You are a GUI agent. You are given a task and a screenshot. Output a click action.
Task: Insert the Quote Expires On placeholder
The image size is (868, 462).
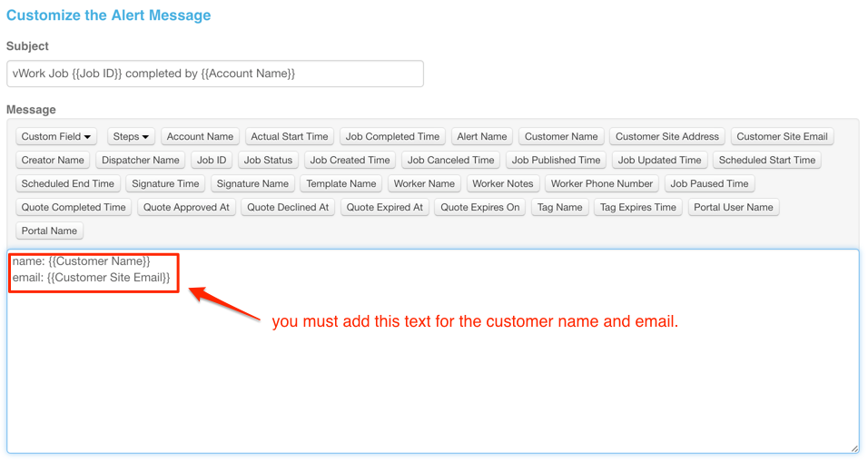click(x=480, y=208)
